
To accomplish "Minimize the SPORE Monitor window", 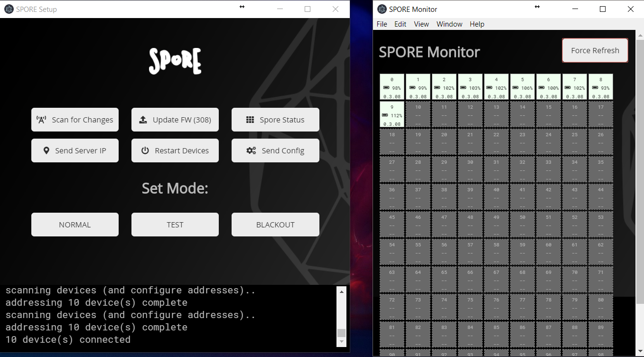I will pos(575,9).
